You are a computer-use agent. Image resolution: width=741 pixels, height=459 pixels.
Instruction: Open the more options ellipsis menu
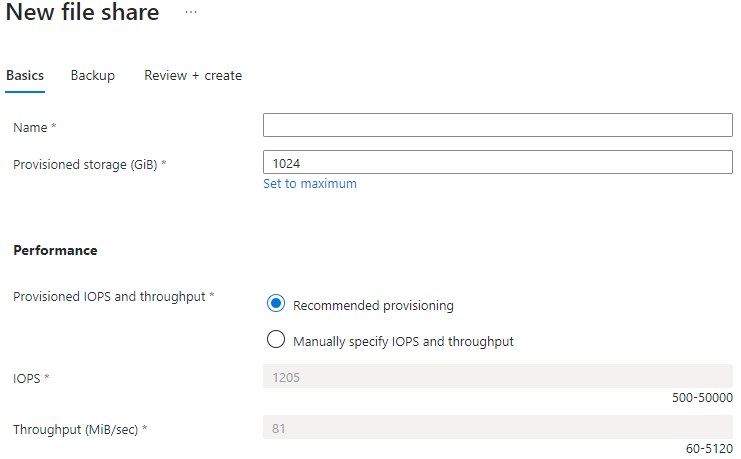[191, 12]
